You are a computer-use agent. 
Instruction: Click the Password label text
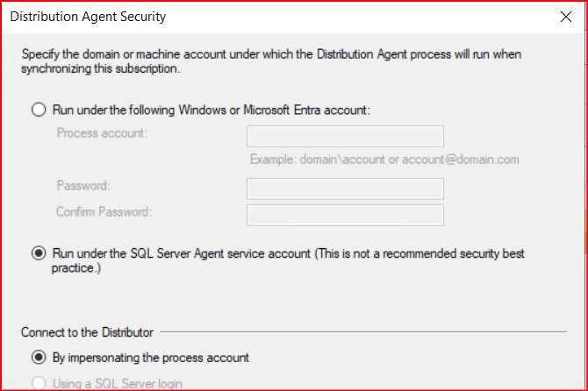pos(82,186)
